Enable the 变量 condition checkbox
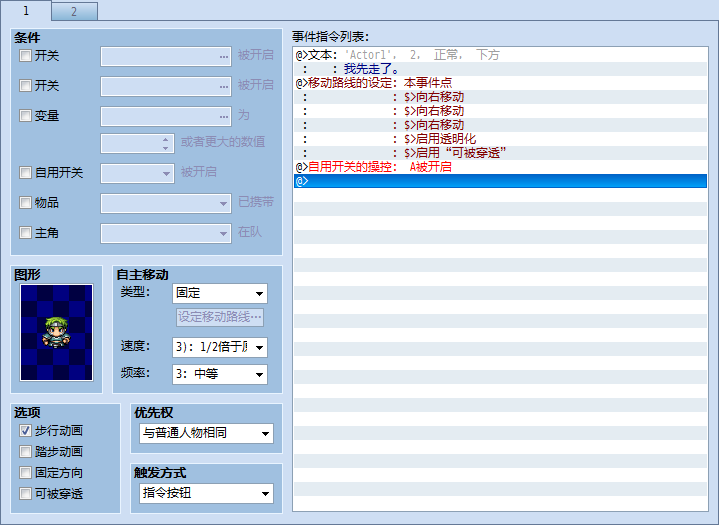 25,115
